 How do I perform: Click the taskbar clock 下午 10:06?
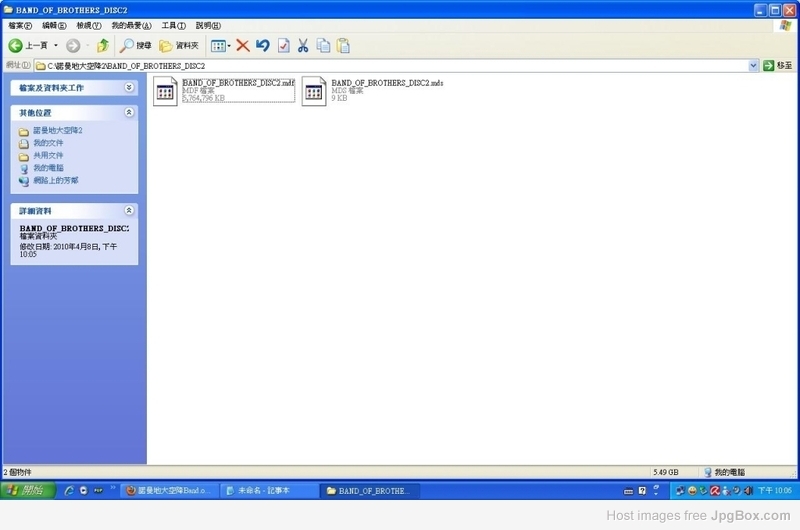[x=774, y=491]
